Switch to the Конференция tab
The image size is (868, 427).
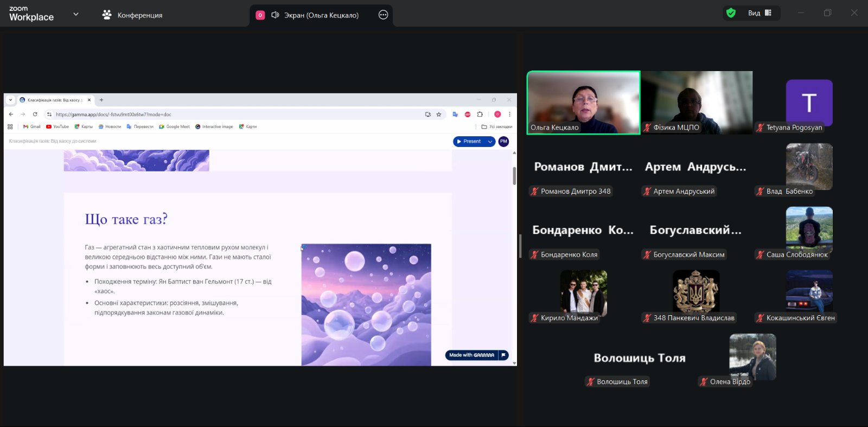coord(132,15)
